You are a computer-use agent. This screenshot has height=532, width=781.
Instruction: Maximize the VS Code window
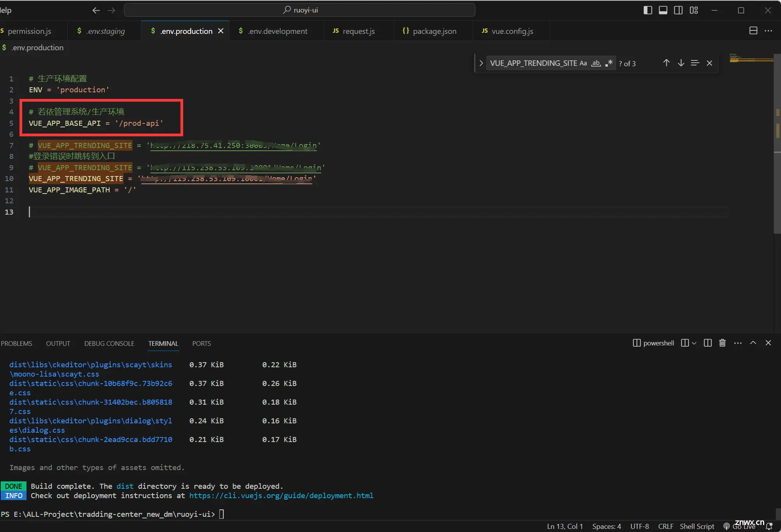click(x=741, y=10)
